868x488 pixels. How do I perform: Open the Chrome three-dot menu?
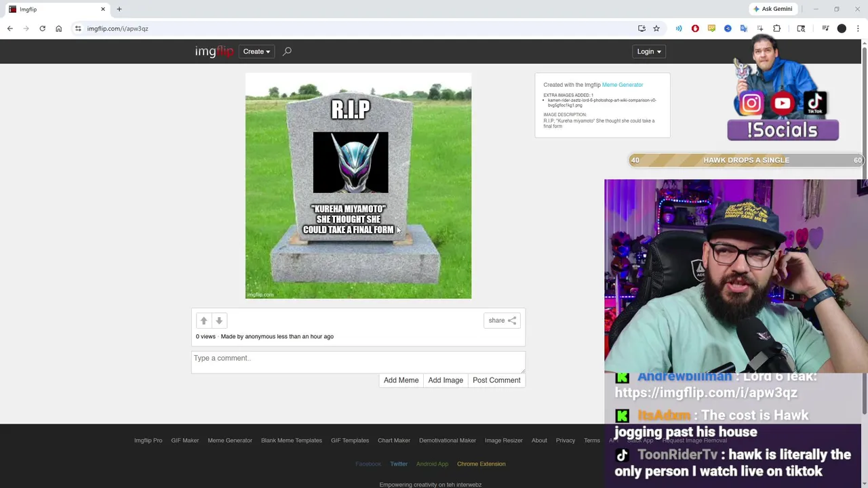858,28
